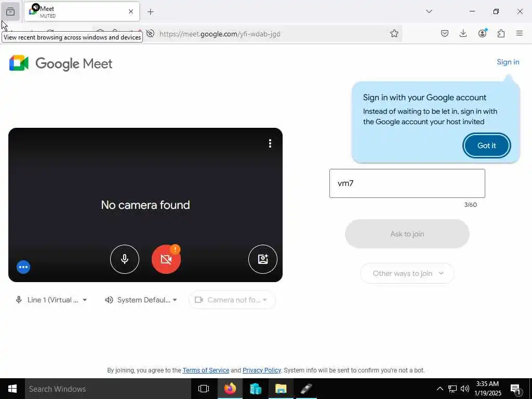Toggle the red camera off button
Screen dimensions: 532x399
point(166,259)
